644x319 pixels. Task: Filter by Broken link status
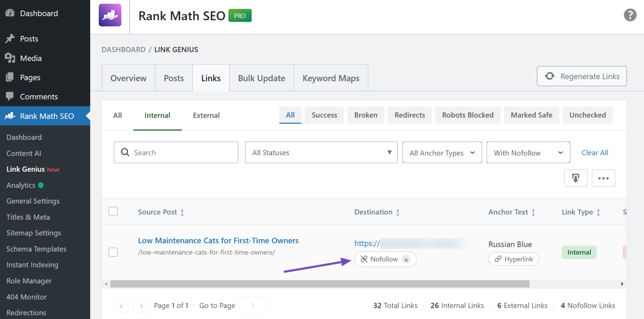[x=366, y=115]
